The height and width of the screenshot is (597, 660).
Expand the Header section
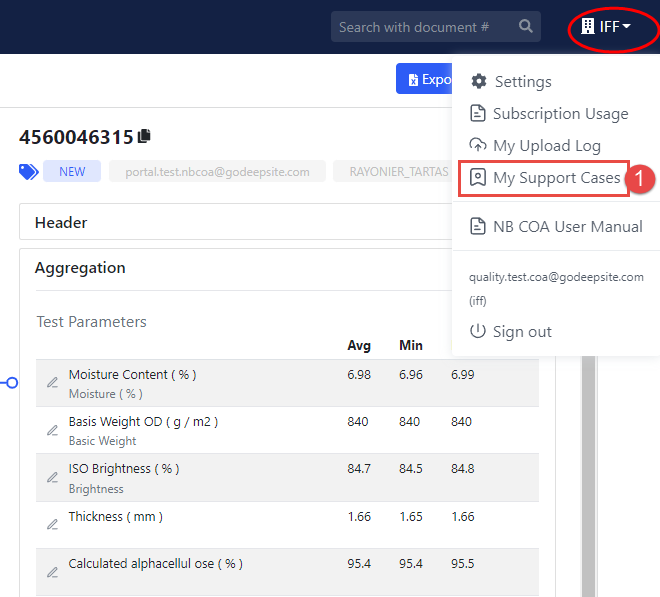point(61,222)
